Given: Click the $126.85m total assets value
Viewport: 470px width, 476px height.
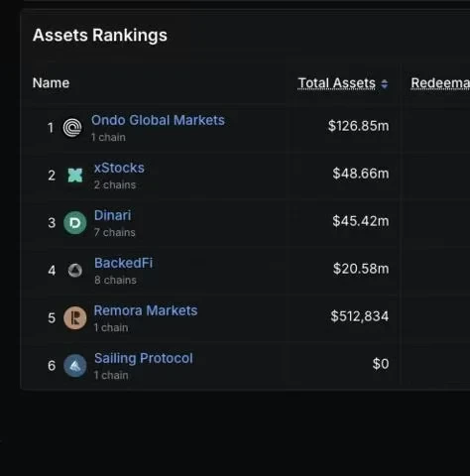Looking at the screenshot, I should coord(359,126).
